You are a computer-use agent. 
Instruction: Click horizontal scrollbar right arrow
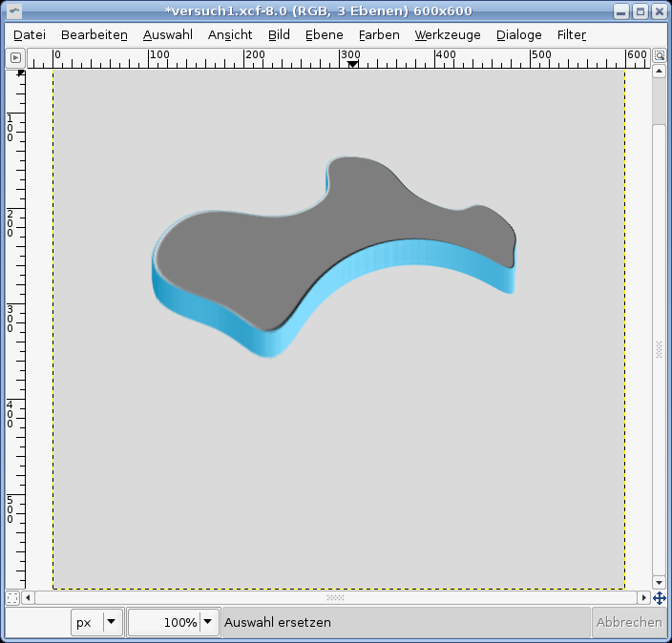point(643,597)
